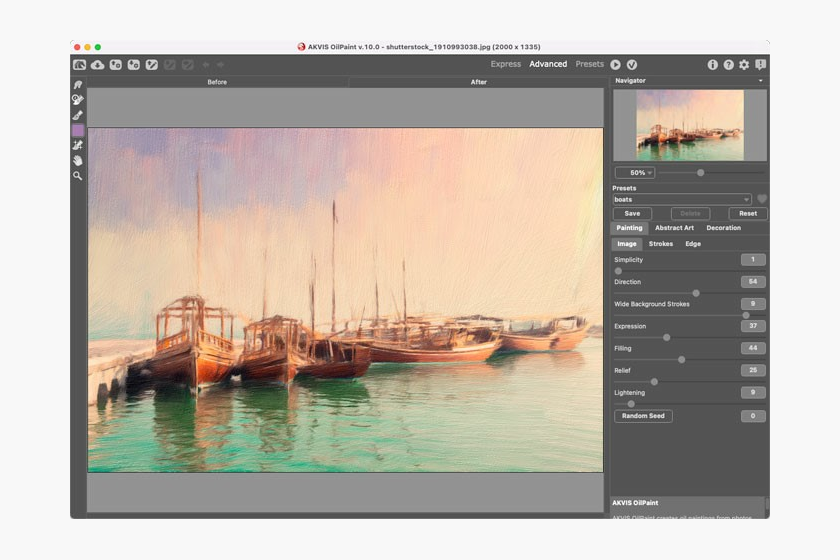Switch to Presets mode
Screen dimensions: 840x560
pos(589,64)
